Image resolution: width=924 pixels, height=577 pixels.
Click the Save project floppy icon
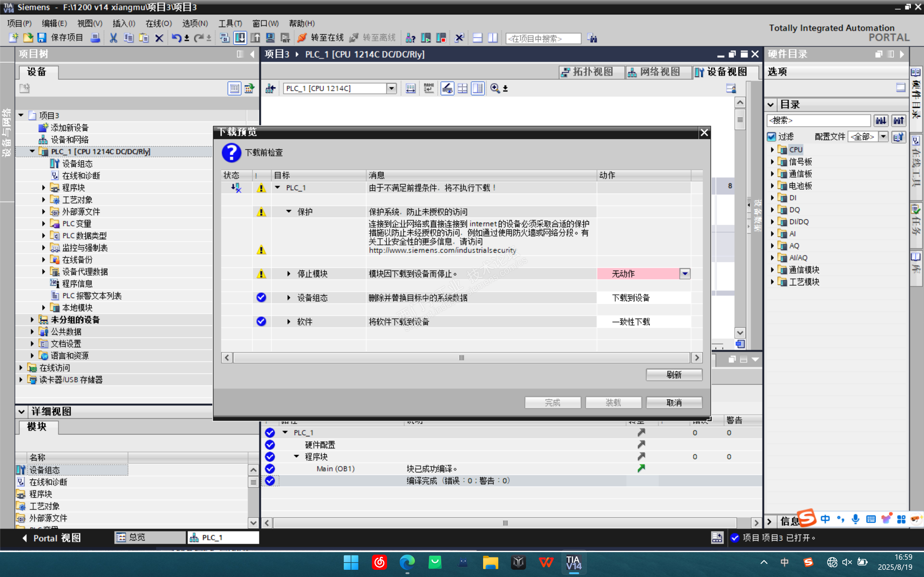42,38
